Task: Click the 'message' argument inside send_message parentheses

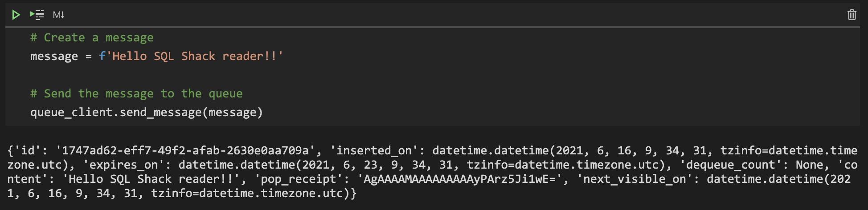Action: coord(232,113)
